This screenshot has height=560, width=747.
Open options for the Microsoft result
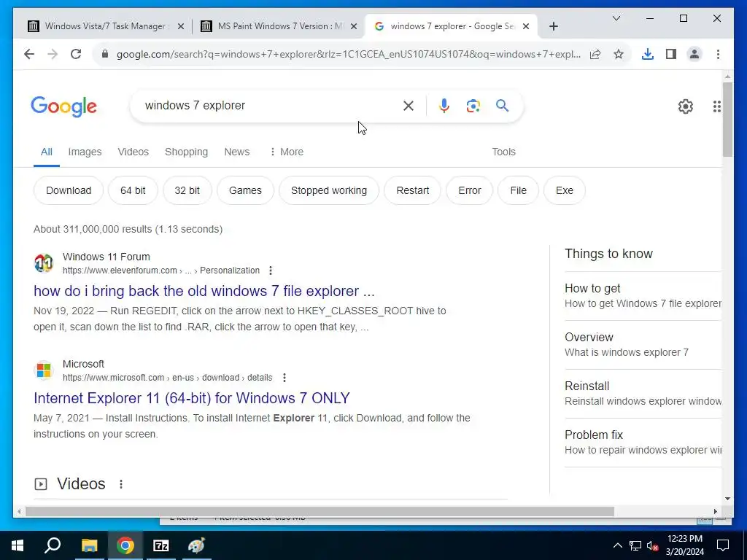click(x=285, y=378)
